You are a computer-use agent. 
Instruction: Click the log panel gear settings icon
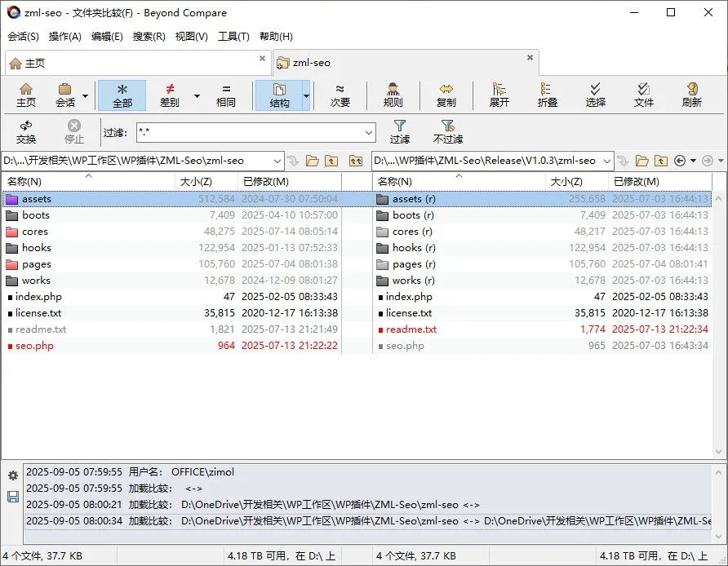13,475
